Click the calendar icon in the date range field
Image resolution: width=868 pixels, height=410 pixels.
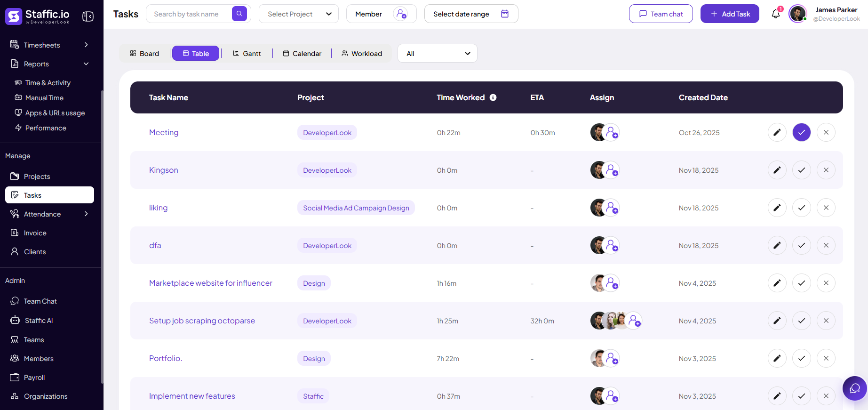(505, 14)
